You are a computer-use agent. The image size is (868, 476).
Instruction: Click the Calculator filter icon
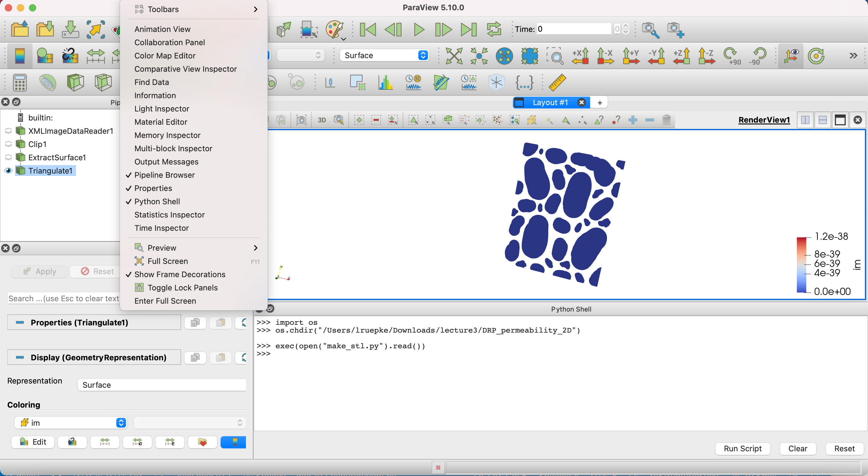coord(20,82)
